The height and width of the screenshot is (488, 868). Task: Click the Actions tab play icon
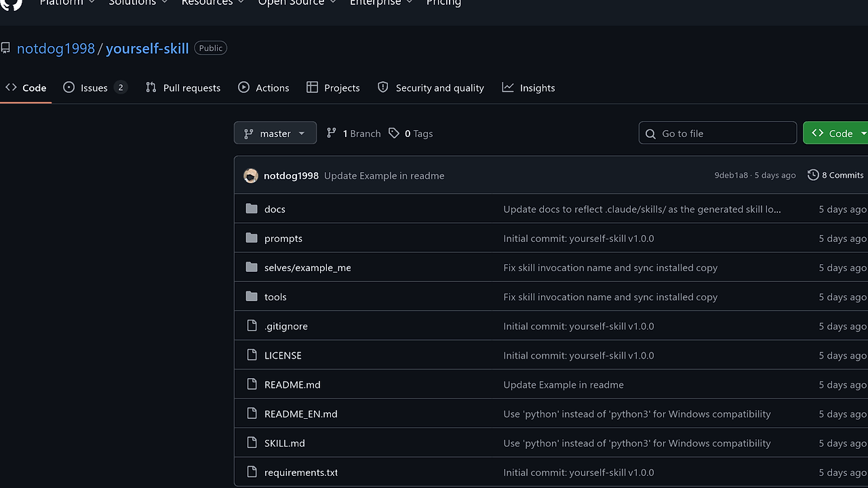tap(244, 87)
